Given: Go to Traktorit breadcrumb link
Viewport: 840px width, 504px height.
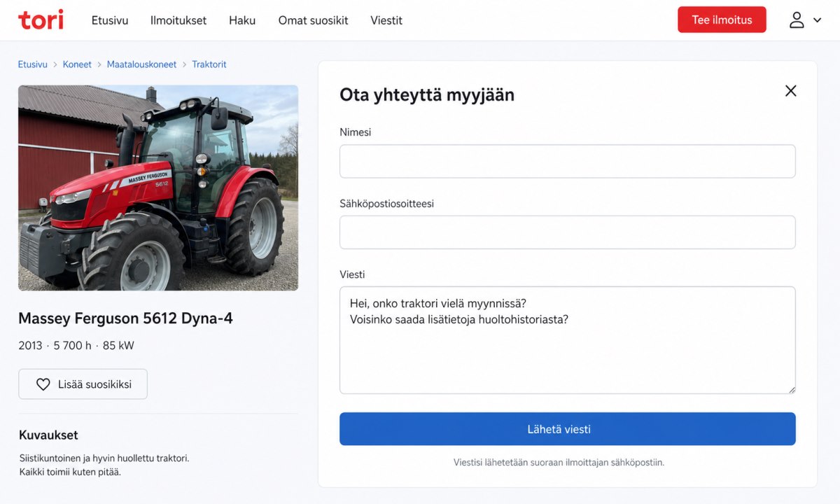Looking at the screenshot, I should point(209,64).
